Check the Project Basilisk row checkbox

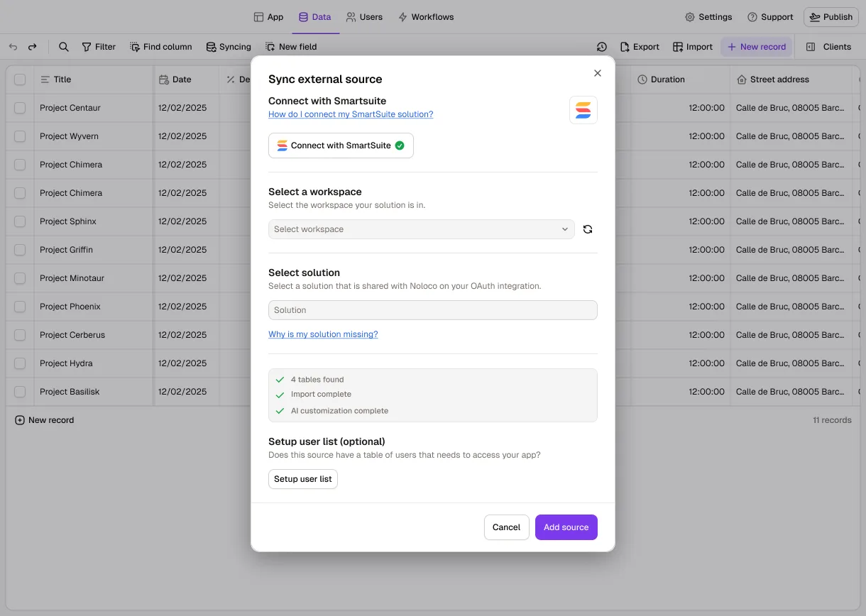tap(20, 392)
